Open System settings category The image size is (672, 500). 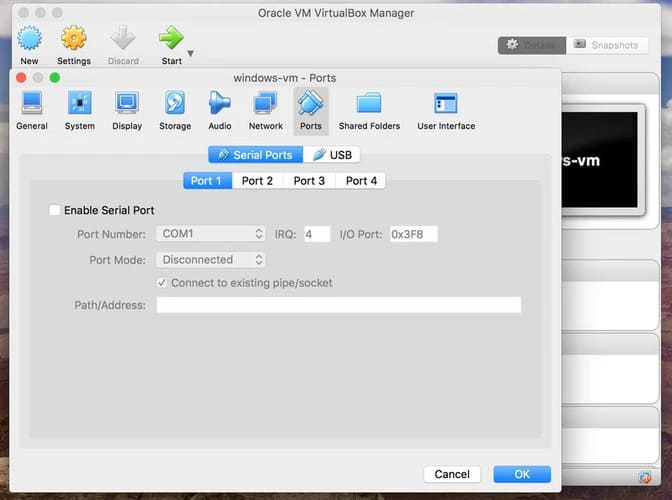[80, 111]
